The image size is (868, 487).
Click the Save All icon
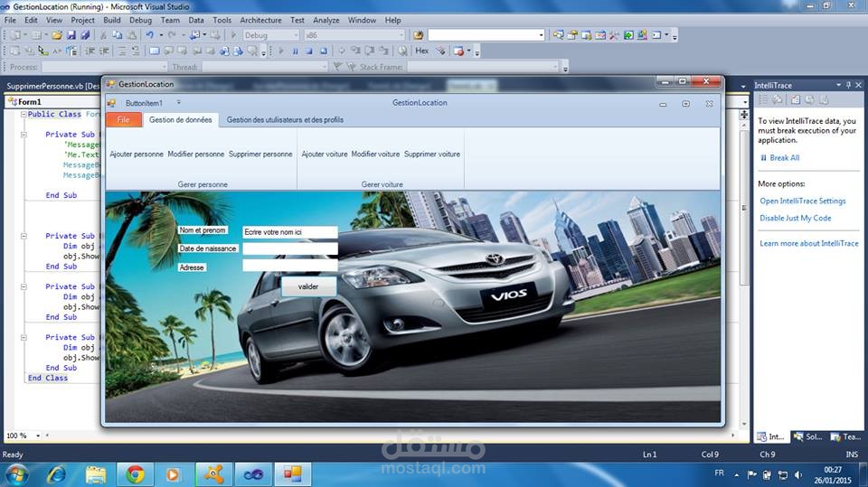click(85, 35)
